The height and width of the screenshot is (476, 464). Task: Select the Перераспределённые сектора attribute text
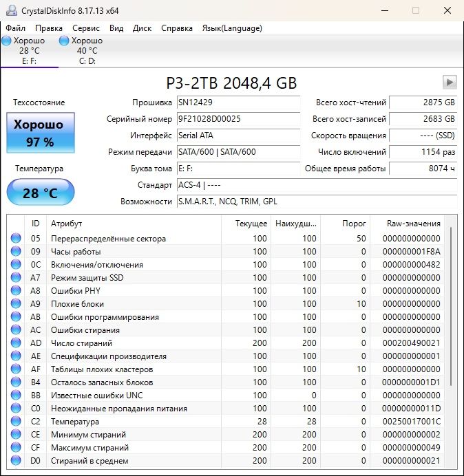coord(109,239)
